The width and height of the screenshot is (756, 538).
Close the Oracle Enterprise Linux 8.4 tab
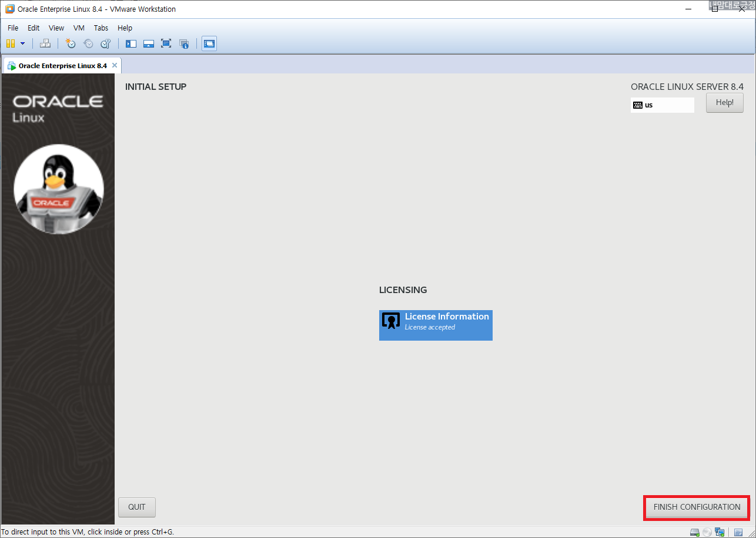coord(115,65)
